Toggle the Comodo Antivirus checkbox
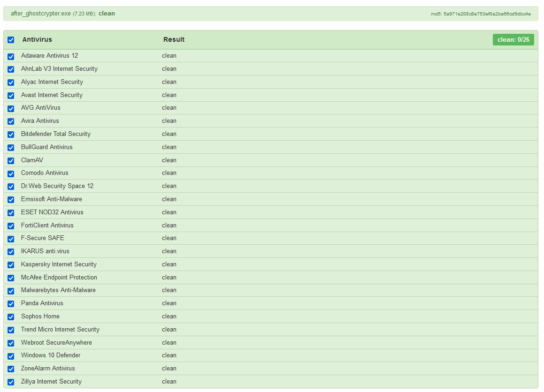Screen dimensions: 544x392 click(11, 173)
